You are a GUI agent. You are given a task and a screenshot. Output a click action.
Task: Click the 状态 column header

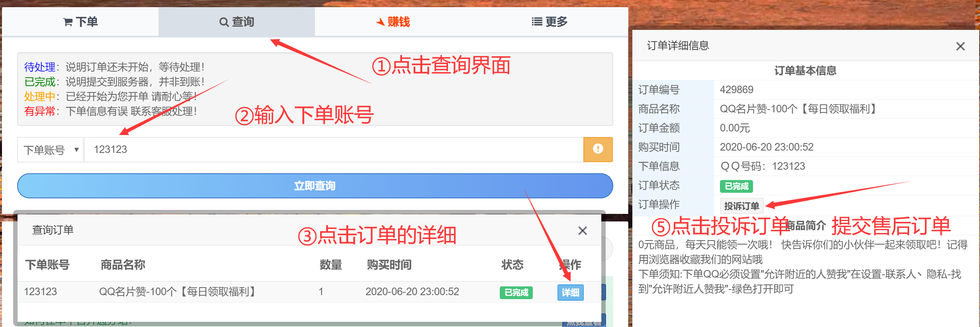[512, 265]
